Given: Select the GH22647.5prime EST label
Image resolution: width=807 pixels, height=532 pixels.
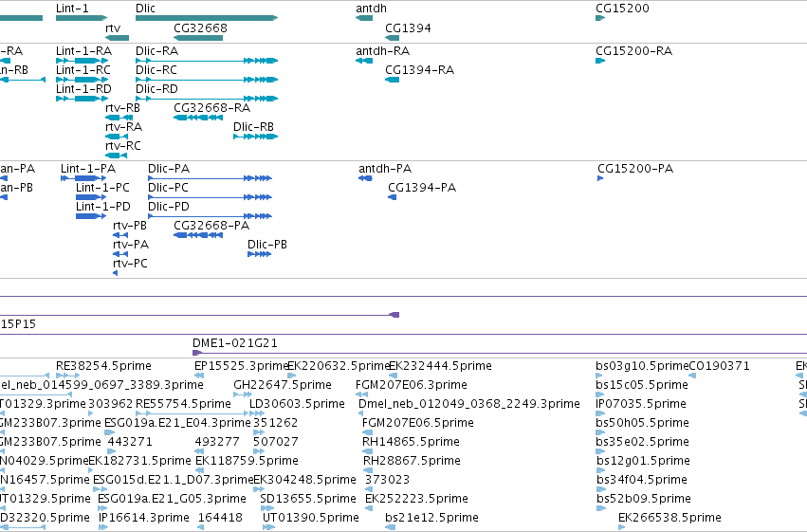Looking at the screenshot, I should coord(282,385).
